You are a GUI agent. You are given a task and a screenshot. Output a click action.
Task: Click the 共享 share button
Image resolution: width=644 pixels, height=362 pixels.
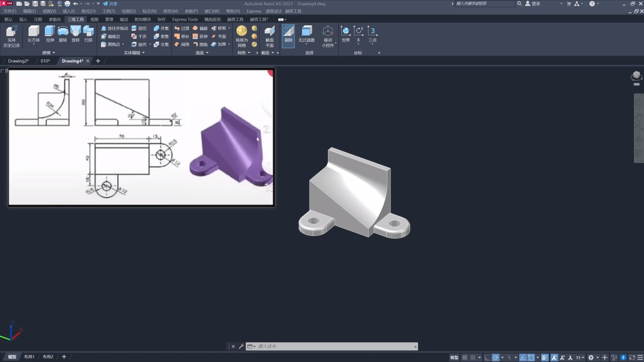tap(110, 4)
